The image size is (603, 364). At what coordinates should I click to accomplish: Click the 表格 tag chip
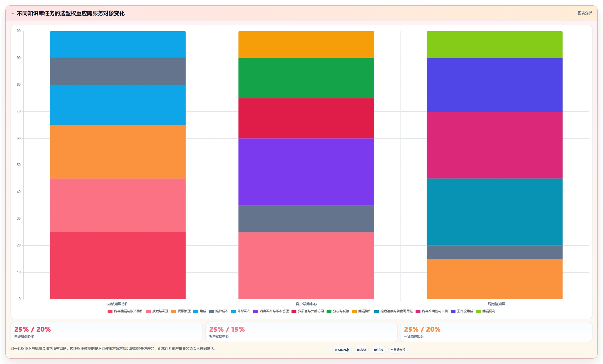tap(362, 350)
